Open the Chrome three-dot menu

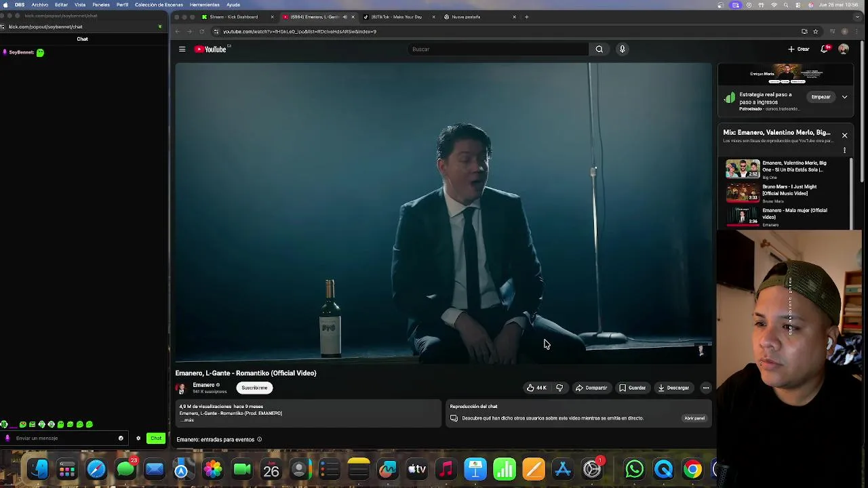858,31
